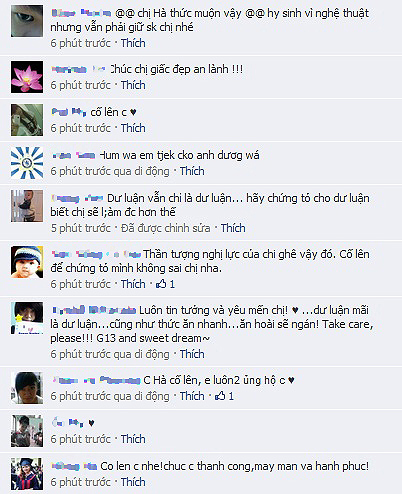Like the 'Luôn tin tưởng và yêu mến chị' comment
402x494 pixels.
pos(192,354)
